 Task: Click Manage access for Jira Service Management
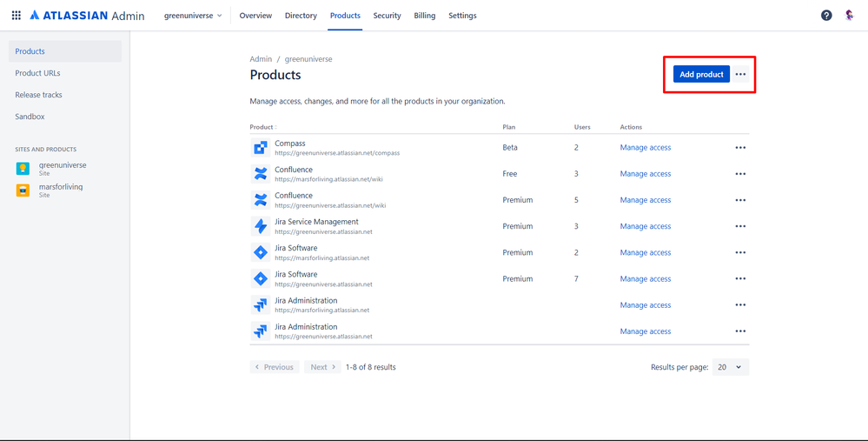[x=645, y=226]
